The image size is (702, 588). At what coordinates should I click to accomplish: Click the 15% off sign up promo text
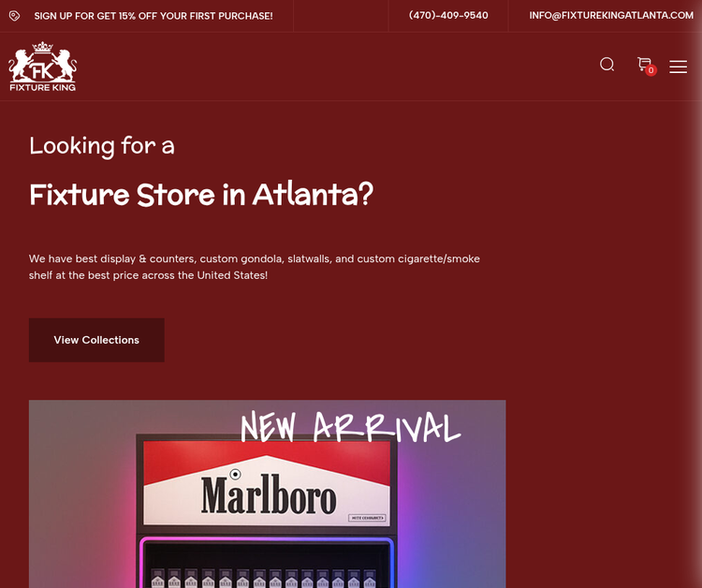coord(154,16)
